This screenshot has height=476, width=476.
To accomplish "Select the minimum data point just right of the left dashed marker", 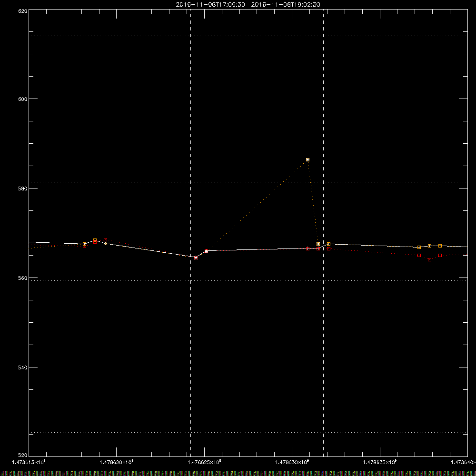I will [196, 258].
